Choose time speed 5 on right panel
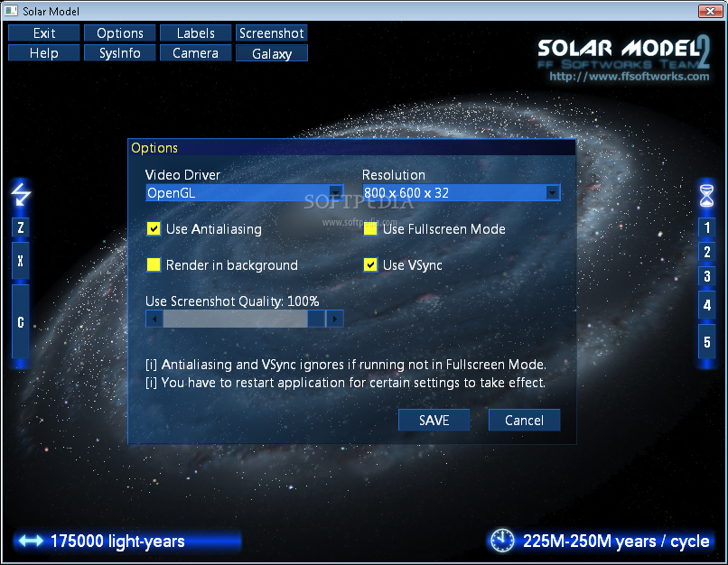The width and height of the screenshot is (728, 565). point(706,342)
